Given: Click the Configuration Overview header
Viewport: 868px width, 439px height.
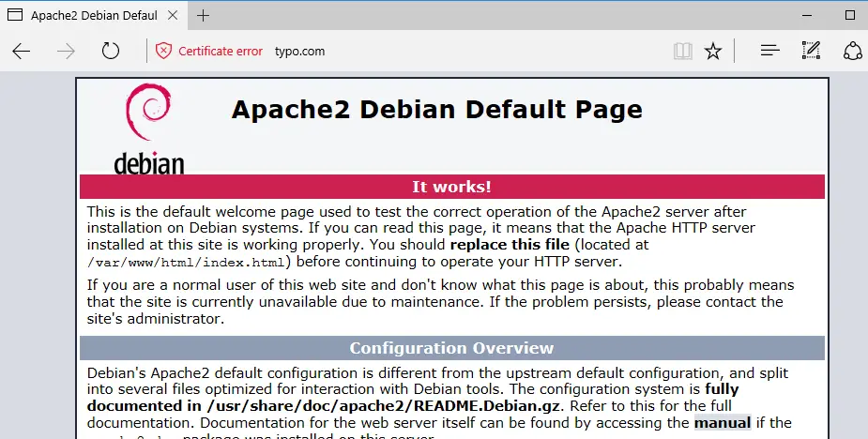Looking at the screenshot, I should click(x=451, y=348).
